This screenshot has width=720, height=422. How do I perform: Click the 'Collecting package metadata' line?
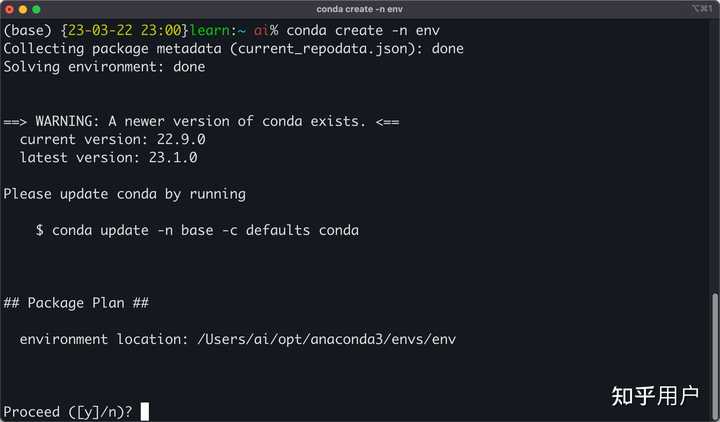click(233, 49)
